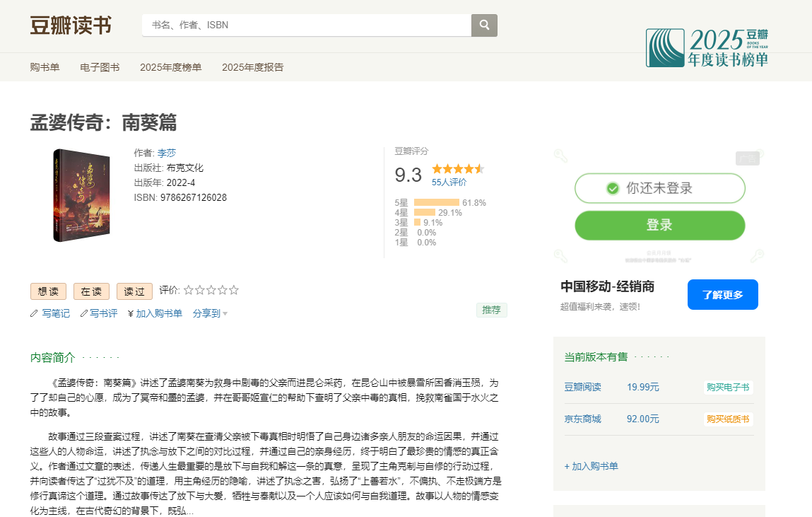
Task: Click the yen icon for 加入购书单
Action: (x=131, y=313)
